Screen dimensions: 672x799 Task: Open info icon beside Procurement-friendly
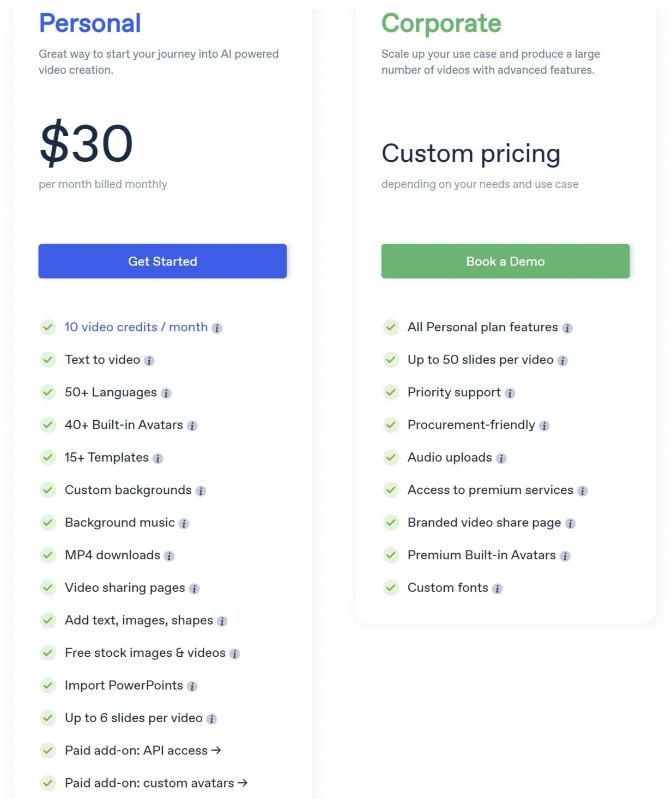(x=544, y=426)
